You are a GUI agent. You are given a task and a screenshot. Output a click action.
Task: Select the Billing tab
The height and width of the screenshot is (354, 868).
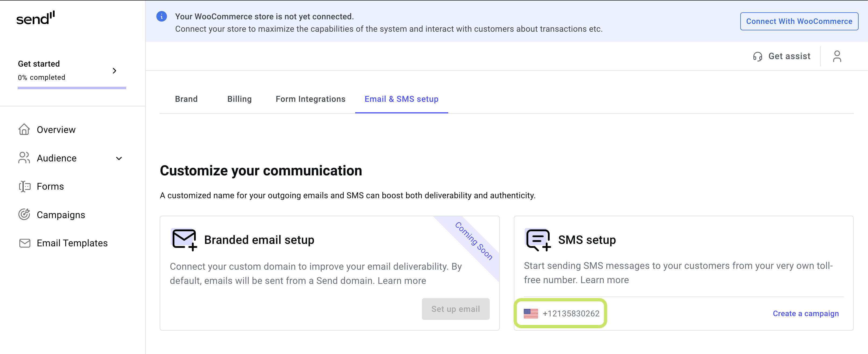click(x=239, y=99)
